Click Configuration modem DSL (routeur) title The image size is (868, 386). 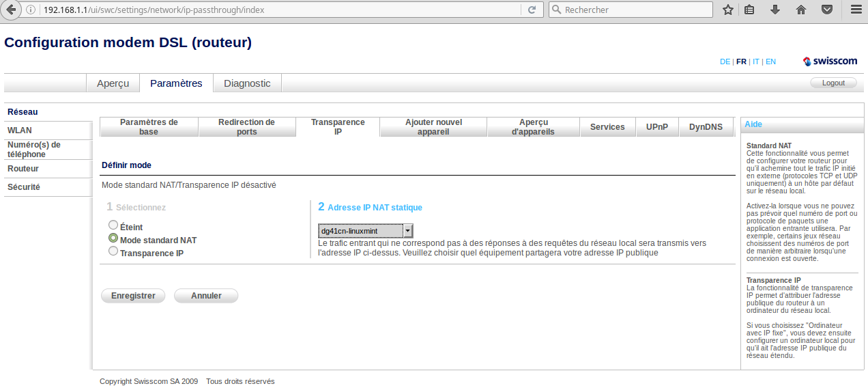(128, 42)
